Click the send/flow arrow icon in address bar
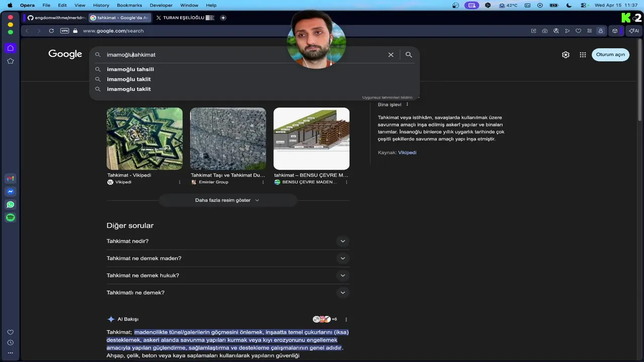Screen dimensions: 644x362 coord(567,31)
